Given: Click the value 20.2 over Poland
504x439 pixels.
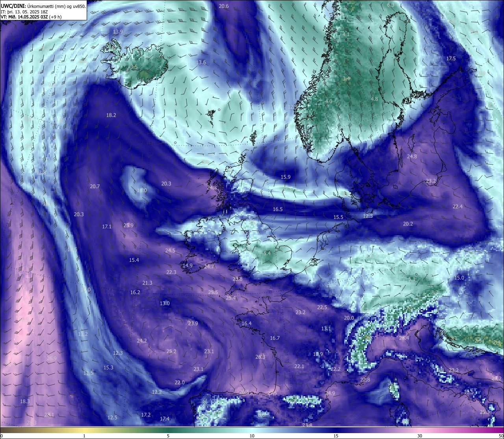Looking at the screenshot, I should [408, 224].
